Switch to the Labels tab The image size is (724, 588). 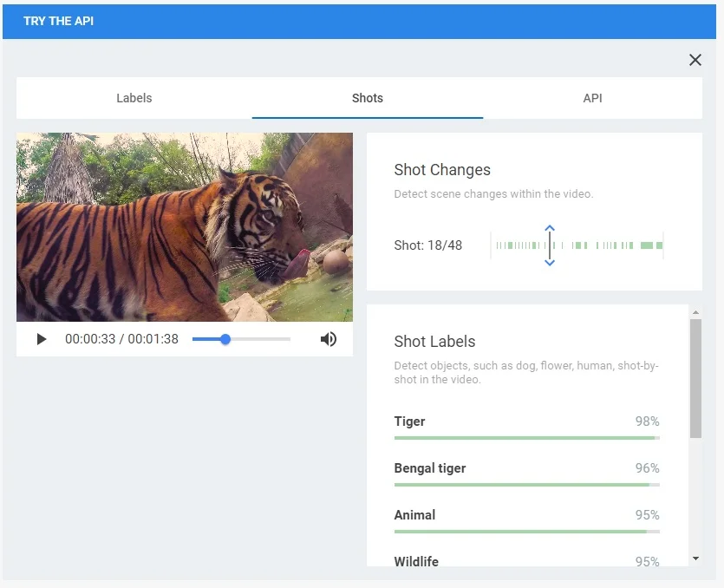(134, 98)
